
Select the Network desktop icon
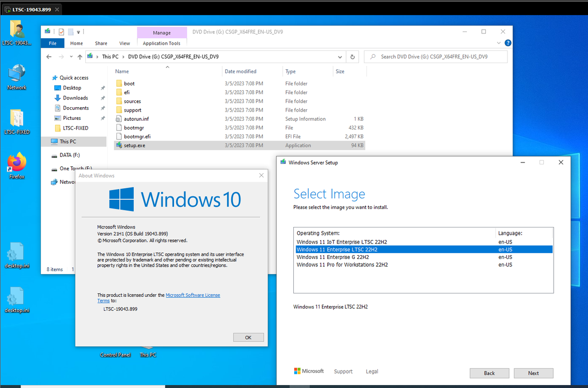[17, 77]
